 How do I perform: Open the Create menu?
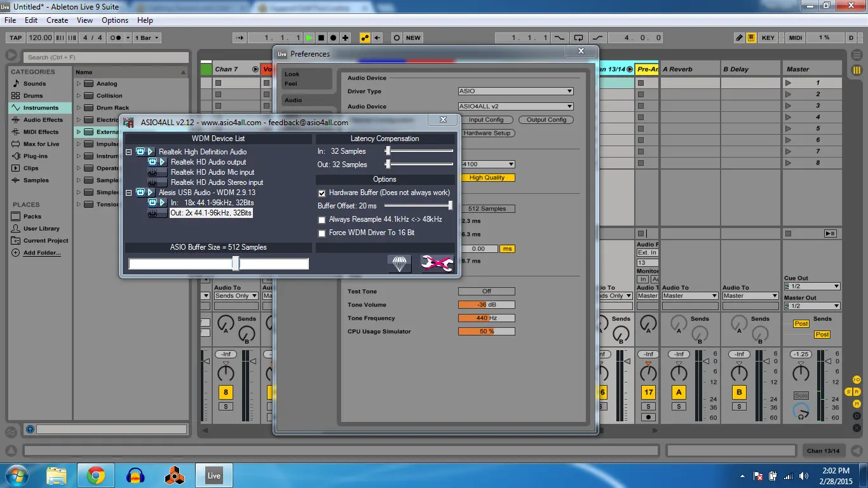tap(57, 20)
